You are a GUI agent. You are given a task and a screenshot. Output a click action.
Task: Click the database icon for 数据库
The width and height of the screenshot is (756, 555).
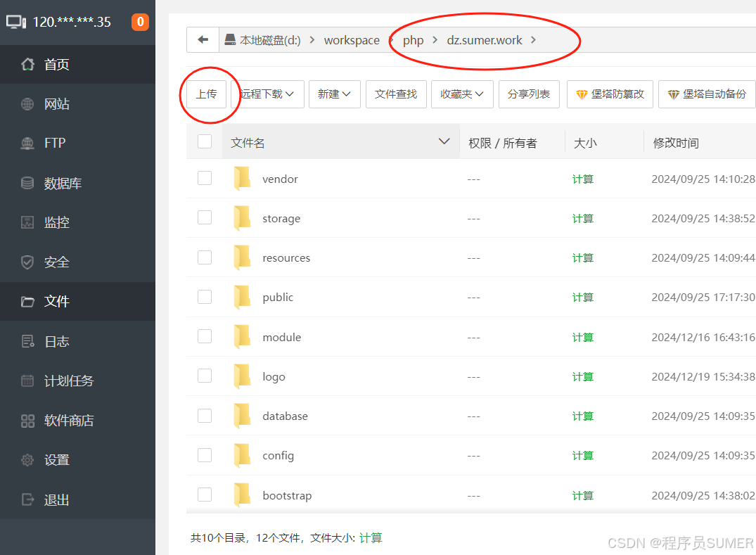click(x=27, y=183)
